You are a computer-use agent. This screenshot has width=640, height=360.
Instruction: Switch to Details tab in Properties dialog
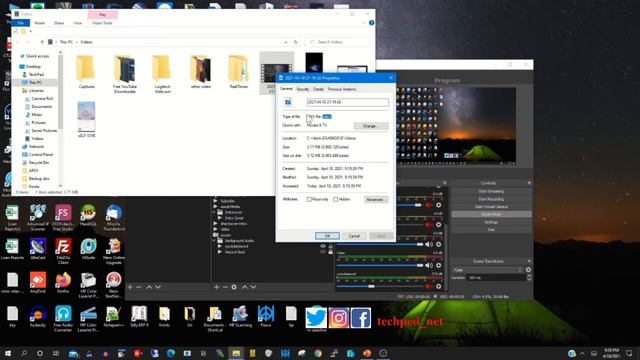tap(318, 89)
